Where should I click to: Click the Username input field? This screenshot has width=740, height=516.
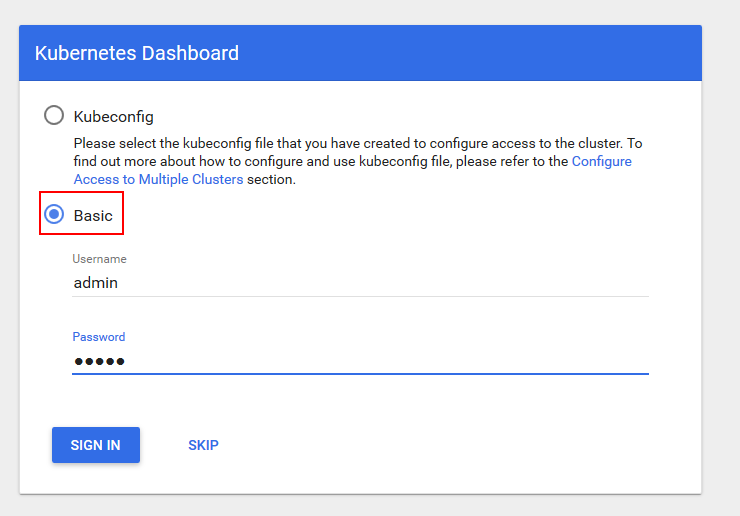(360, 282)
